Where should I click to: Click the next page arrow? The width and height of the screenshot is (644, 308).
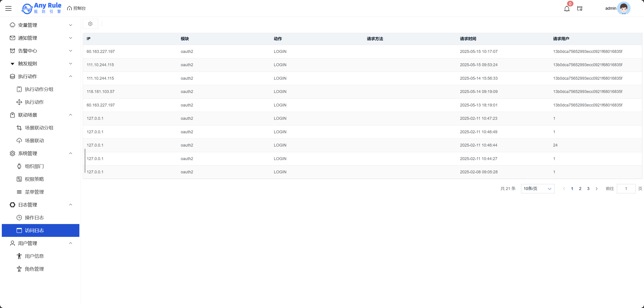[597, 188]
